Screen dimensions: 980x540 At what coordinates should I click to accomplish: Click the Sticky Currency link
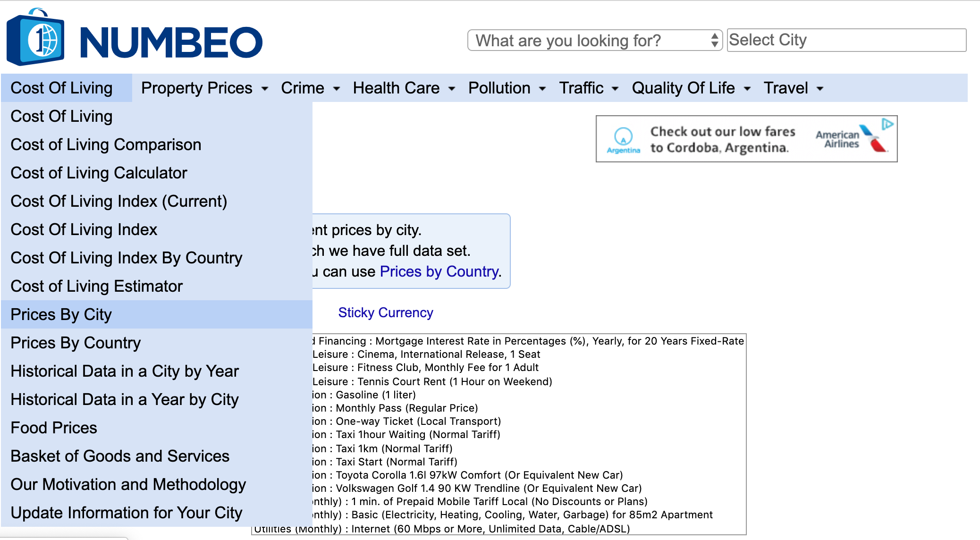click(385, 312)
